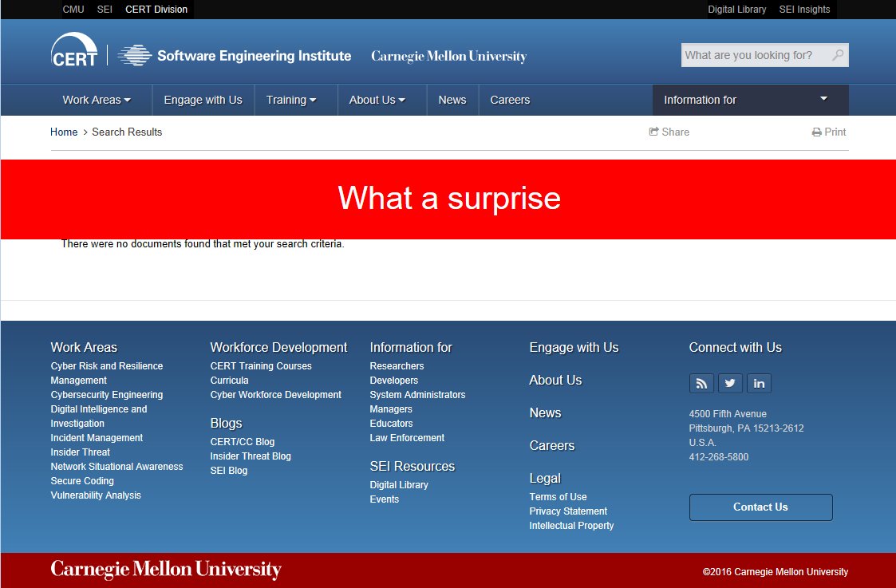Screen dimensions: 896x588
Task: Select CMU in top bar
Action: tap(73, 9)
